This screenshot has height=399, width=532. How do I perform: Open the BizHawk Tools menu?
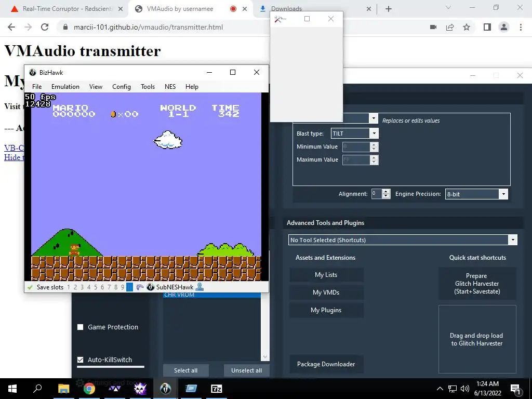coord(148,87)
